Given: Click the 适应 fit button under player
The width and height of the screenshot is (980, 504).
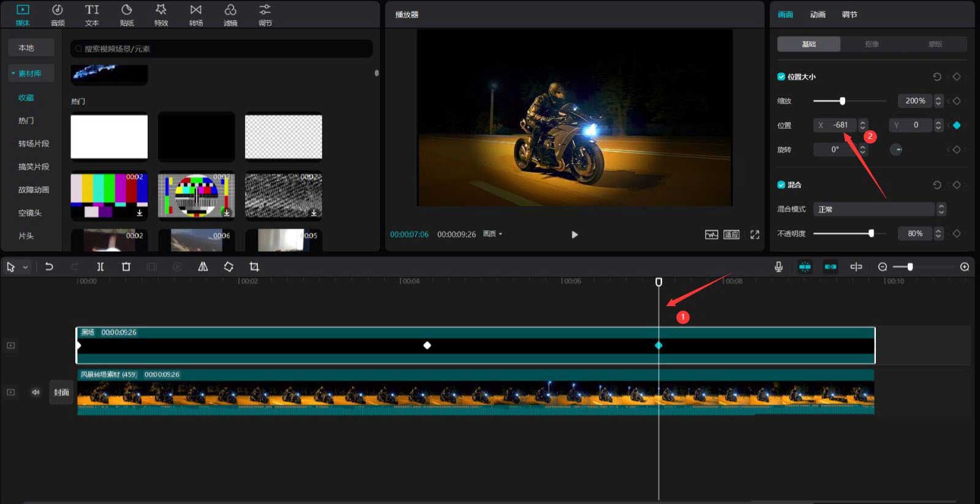Looking at the screenshot, I should pyautogui.click(x=731, y=235).
